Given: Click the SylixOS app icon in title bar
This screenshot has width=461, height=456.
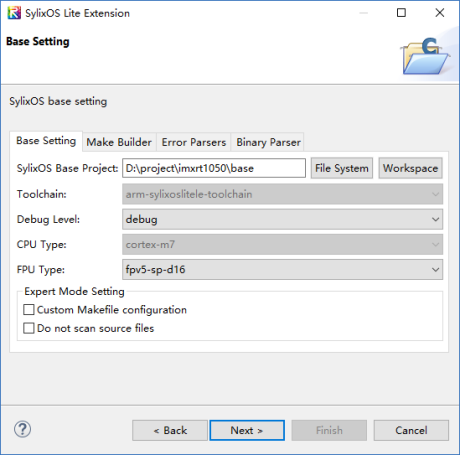Looking at the screenshot, I should click(14, 13).
